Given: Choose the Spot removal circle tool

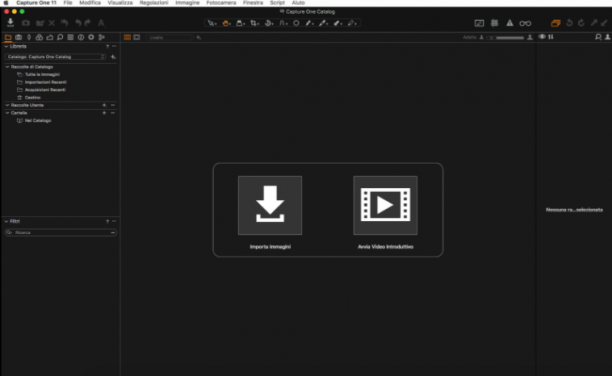Looking at the screenshot, I should pyautogui.click(x=296, y=23).
